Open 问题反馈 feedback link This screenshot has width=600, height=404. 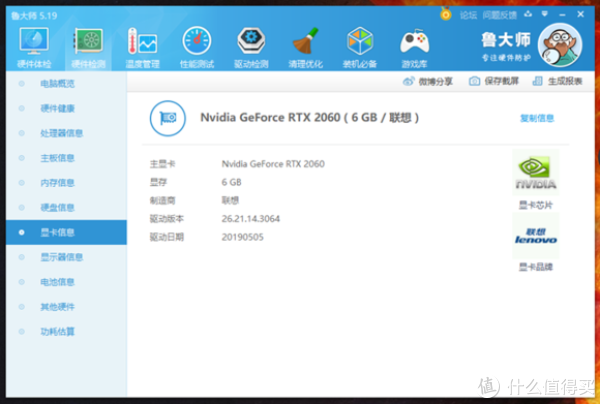(x=499, y=15)
